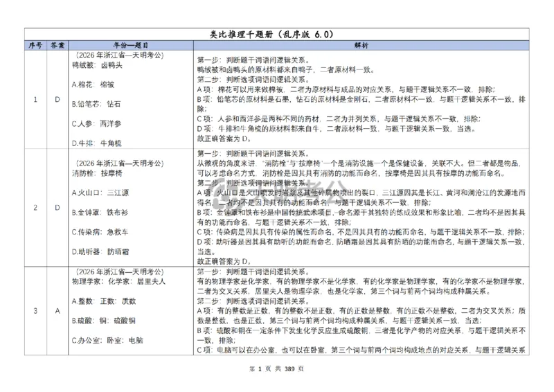
Task: Select the sequence number 3 cell
Action: tap(35, 311)
